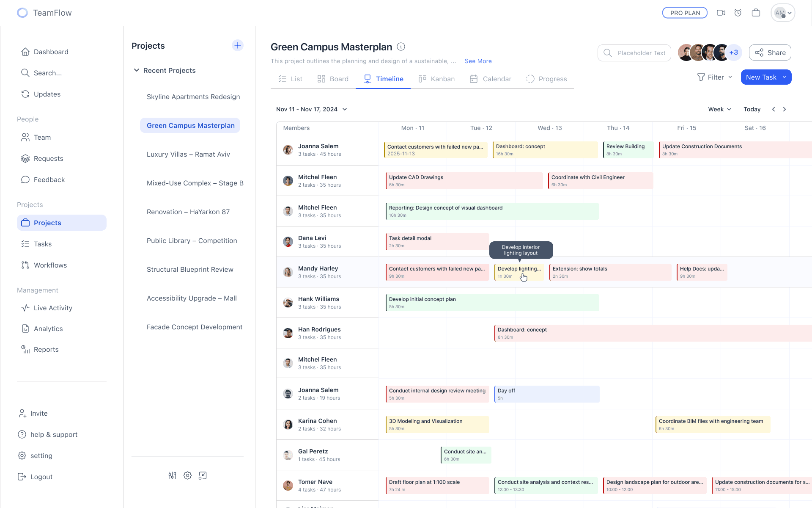Go to next week with the right arrow

pos(785,109)
